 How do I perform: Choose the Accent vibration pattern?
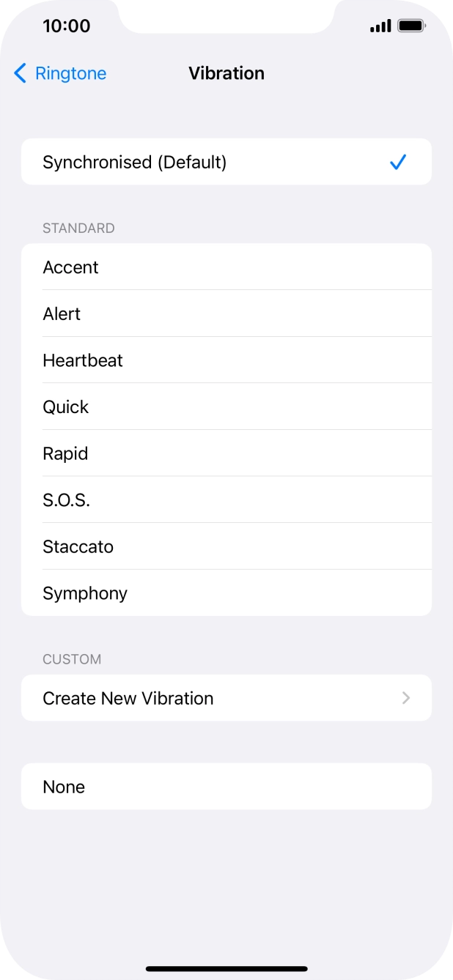pyautogui.click(x=70, y=267)
